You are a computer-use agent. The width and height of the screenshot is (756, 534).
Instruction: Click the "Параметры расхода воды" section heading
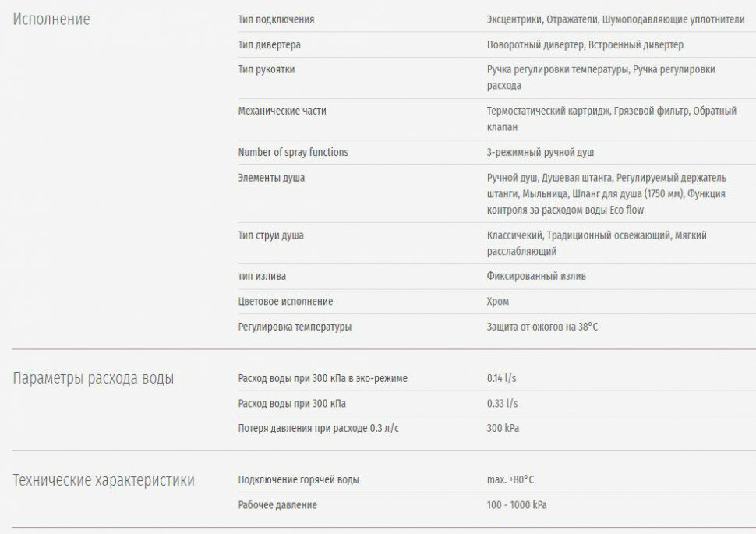coord(94,379)
